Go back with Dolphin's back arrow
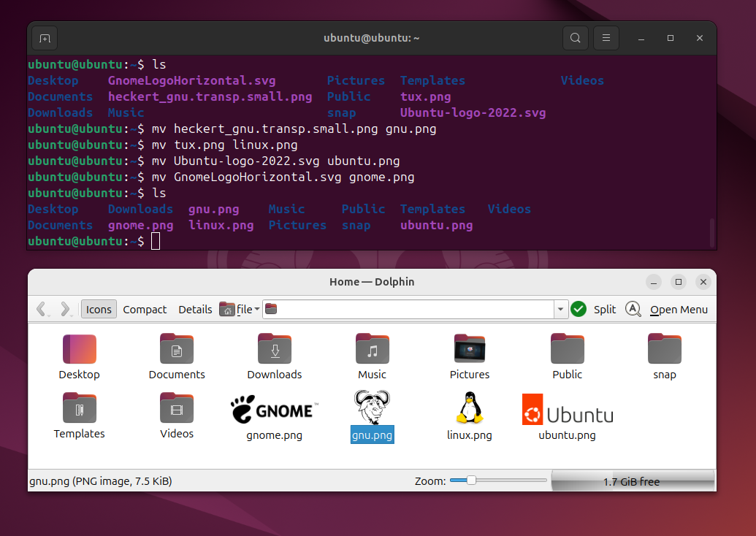This screenshot has height=536, width=756. point(42,309)
